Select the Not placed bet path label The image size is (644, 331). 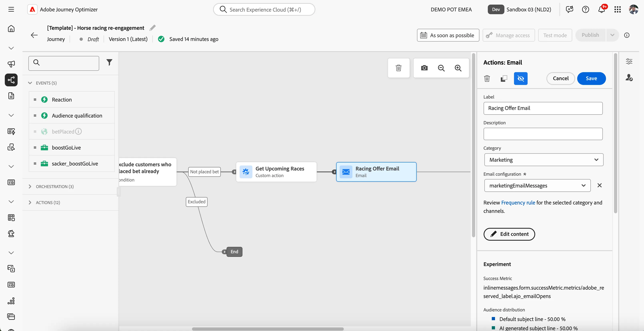click(x=204, y=172)
